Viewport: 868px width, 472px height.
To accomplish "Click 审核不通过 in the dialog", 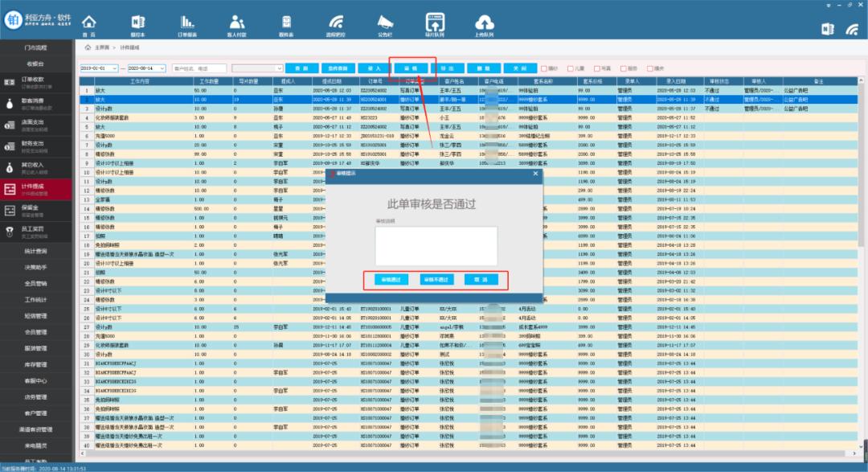I will (436, 280).
